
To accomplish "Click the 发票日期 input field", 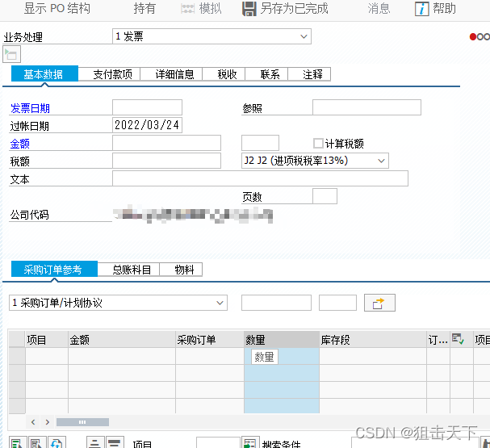I will click(147, 107).
